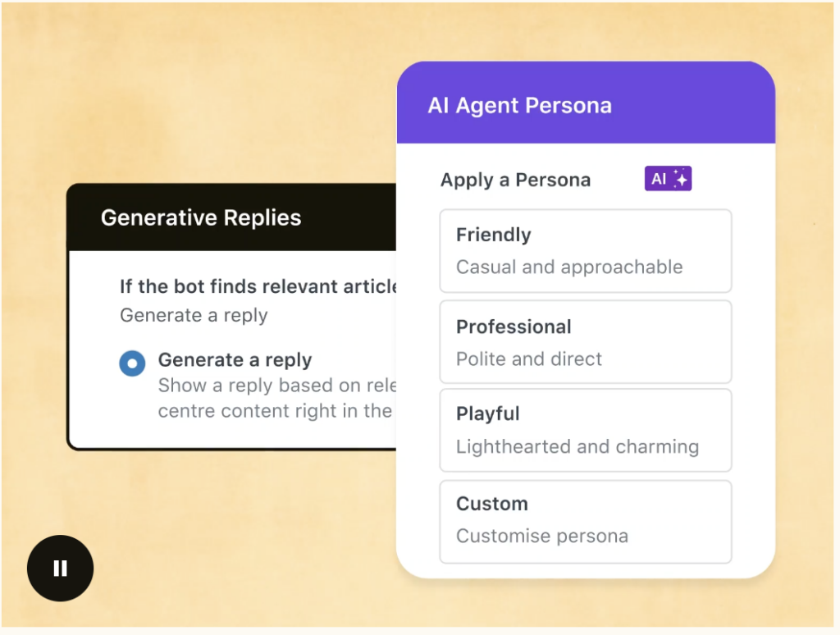Click the Apply a Persona label
Screen dimensions: 840x635
[515, 180]
